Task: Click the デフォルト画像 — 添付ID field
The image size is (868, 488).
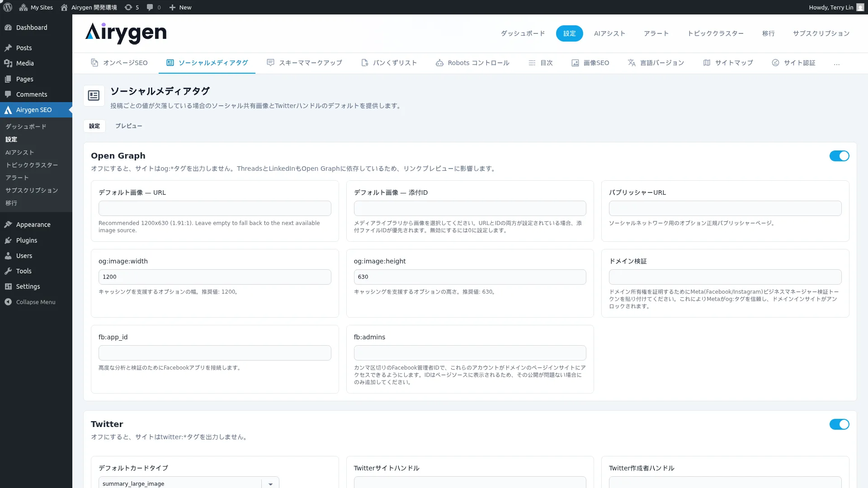Action: [470, 208]
